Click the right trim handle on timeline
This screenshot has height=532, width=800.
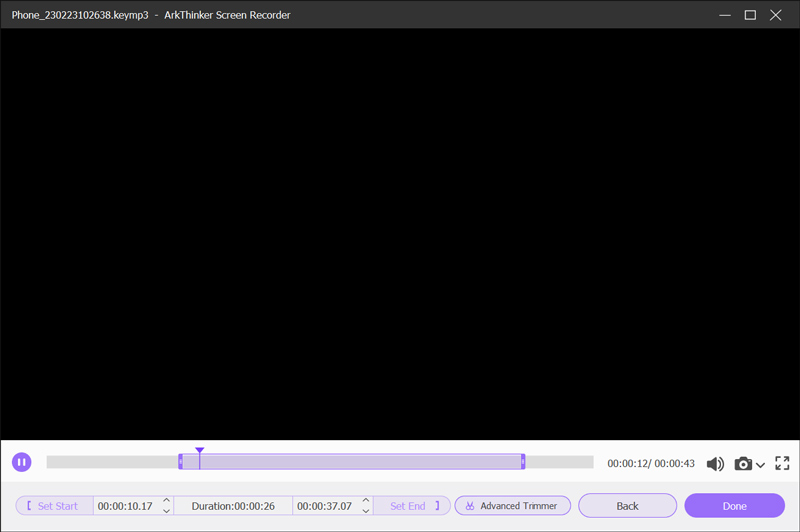[x=523, y=462]
